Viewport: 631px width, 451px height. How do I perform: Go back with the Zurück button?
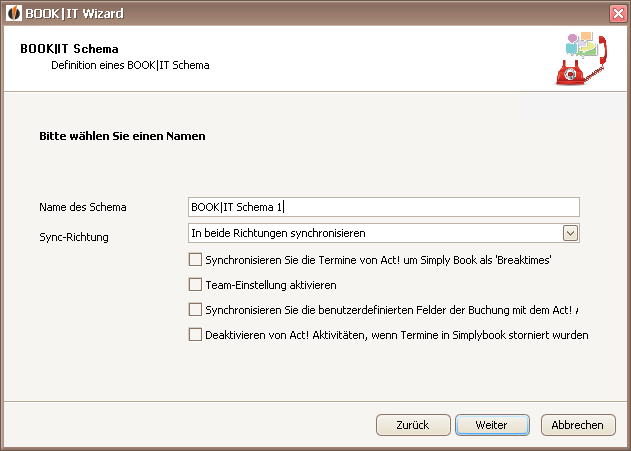413,425
